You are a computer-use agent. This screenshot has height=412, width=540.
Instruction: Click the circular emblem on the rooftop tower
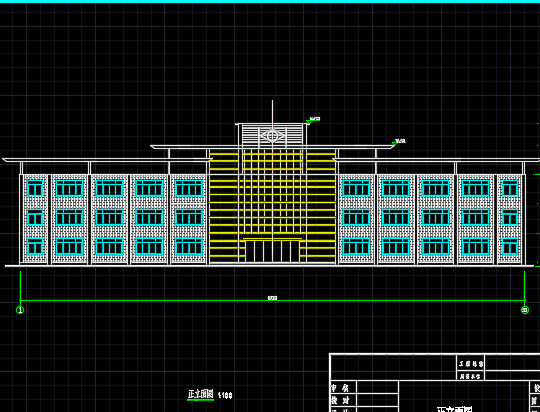coord(272,136)
